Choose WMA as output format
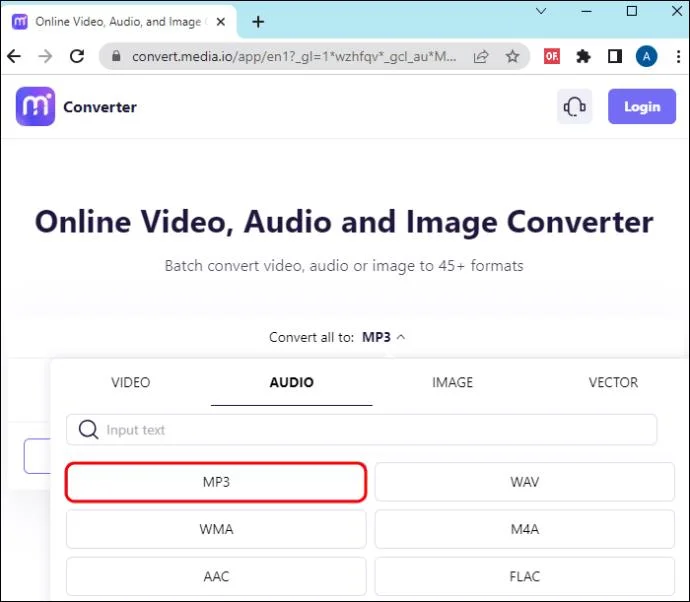The image size is (690, 602). tap(216, 529)
